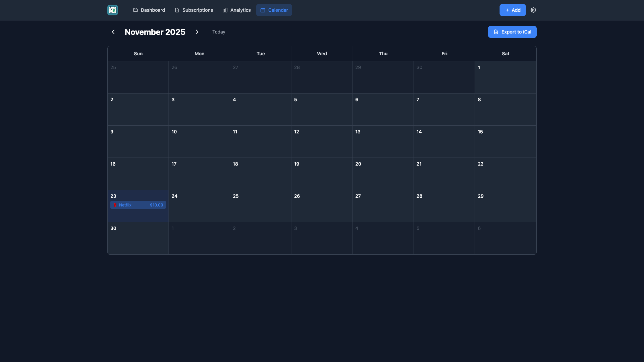Select November 15 on the calendar
This screenshot has width=644, height=362.
coord(505,141)
